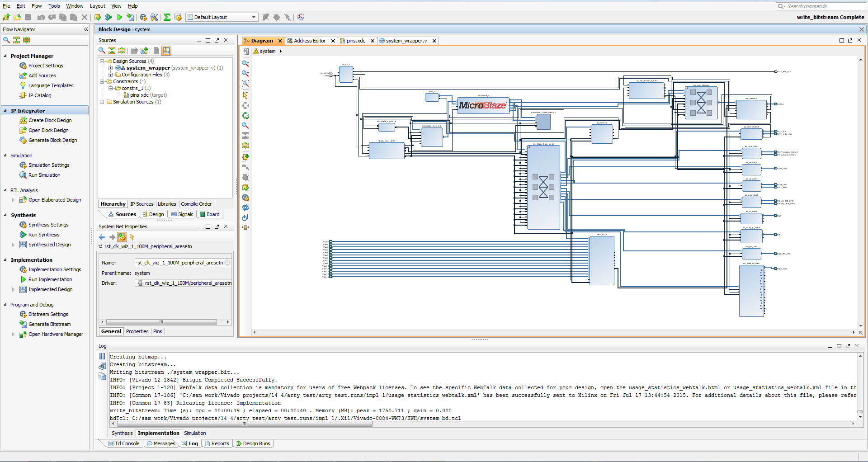Click Create Block Design link
868x462 pixels.
[50, 120]
